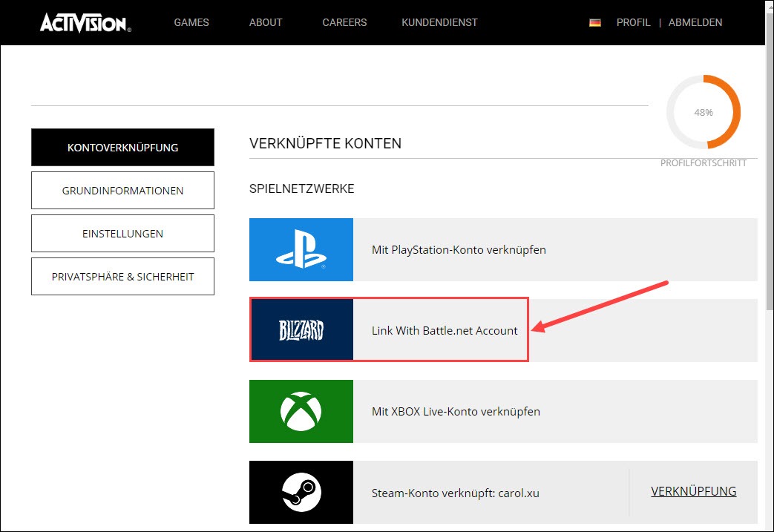Click the Steam-Konto verknüpft: carol.xu text

455,493
